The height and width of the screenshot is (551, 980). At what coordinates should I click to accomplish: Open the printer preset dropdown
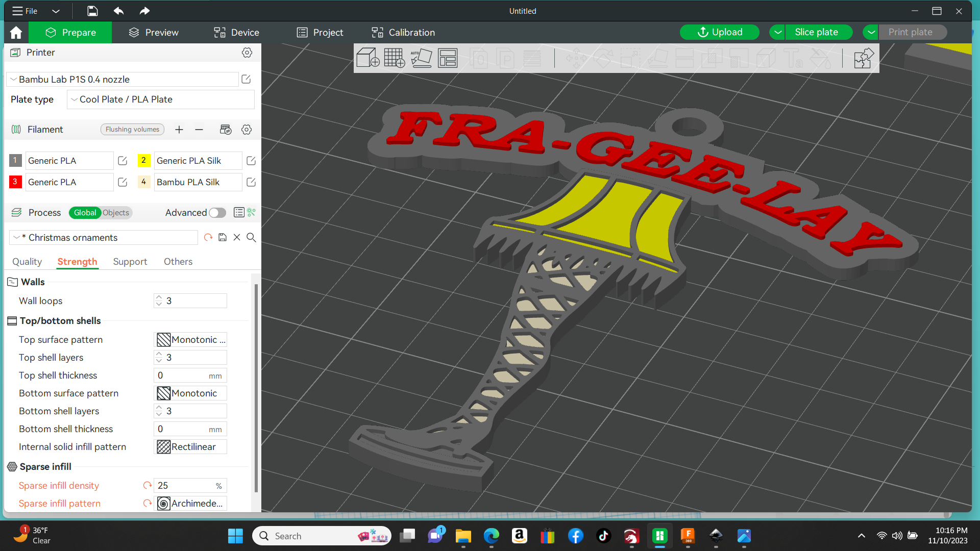122,79
